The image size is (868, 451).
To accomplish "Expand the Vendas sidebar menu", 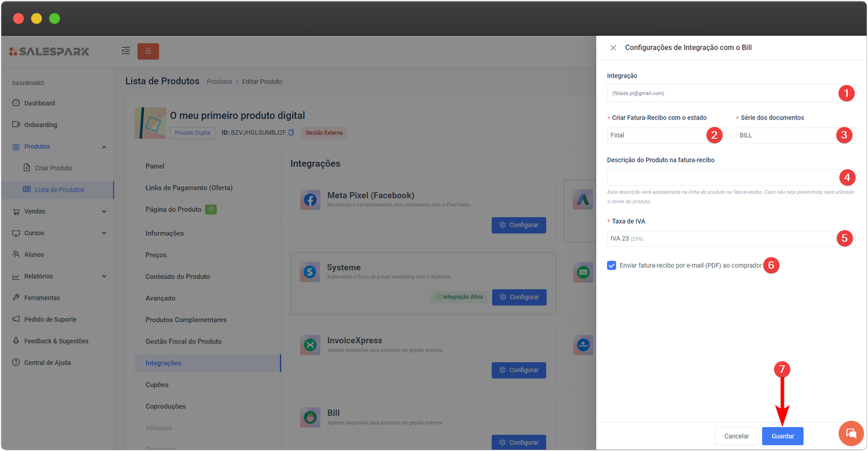I will tap(60, 212).
